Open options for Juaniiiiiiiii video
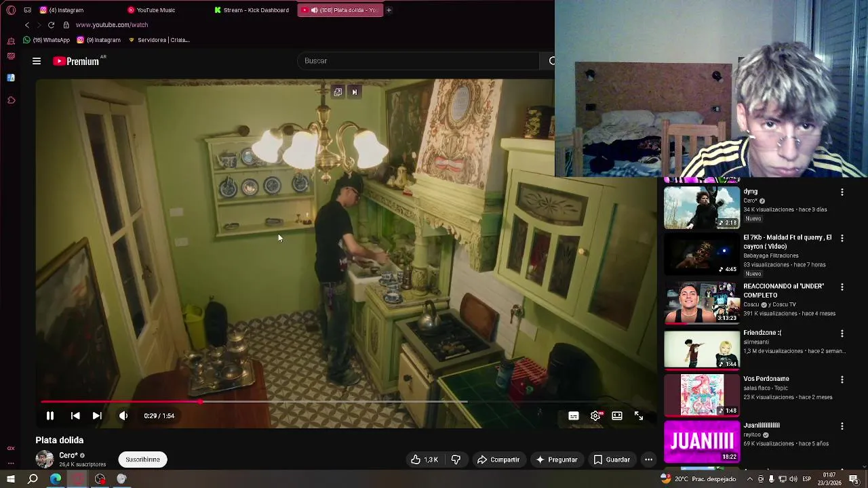The image size is (868, 488). [x=842, y=426]
